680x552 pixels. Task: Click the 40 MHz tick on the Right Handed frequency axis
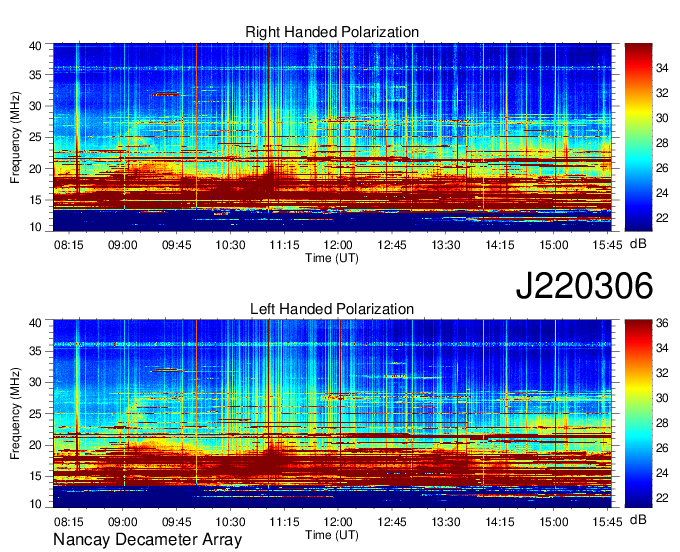[35, 46]
